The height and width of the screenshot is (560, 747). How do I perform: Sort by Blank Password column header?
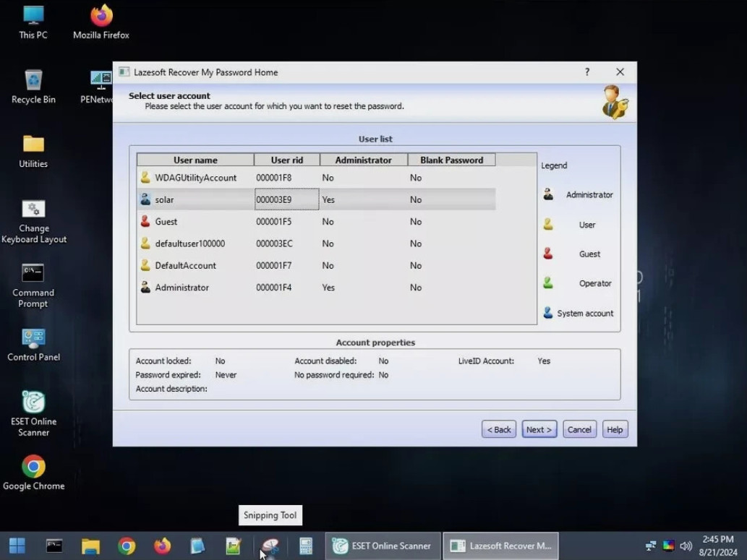tap(452, 160)
